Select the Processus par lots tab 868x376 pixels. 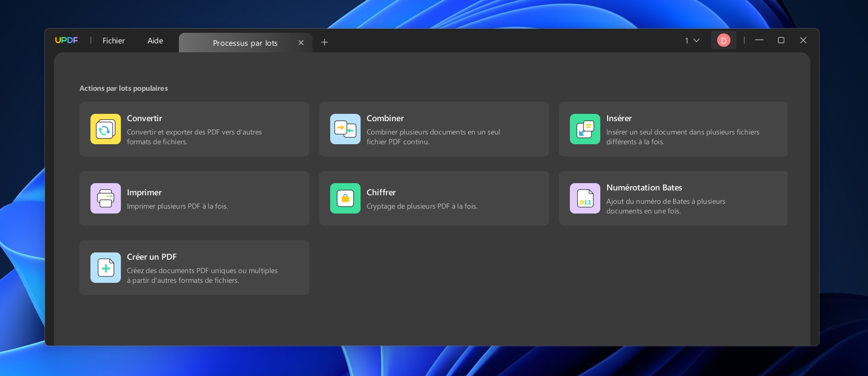(245, 43)
